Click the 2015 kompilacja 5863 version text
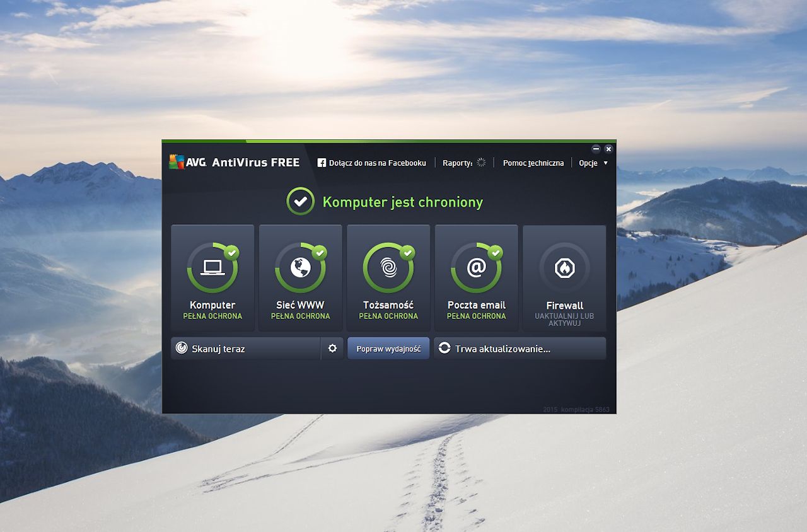Viewport: 807px width, 532px height. [x=576, y=410]
